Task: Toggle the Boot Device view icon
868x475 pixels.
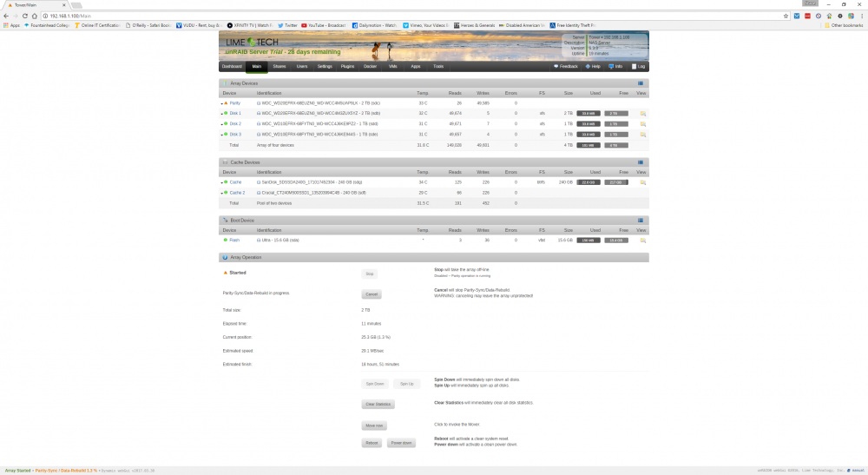Action: click(x=641, y=221)
